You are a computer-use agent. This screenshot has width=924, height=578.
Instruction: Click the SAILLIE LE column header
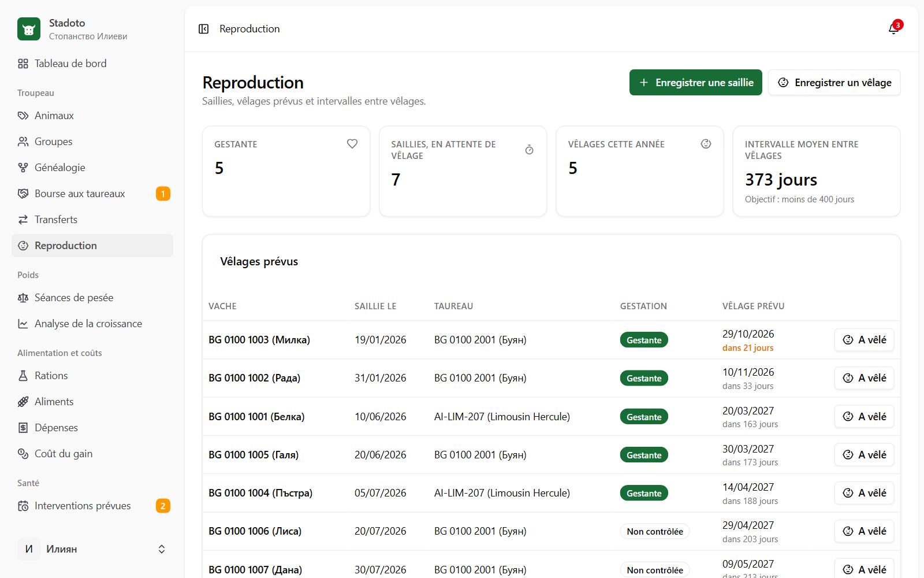(x=375, y=306)
